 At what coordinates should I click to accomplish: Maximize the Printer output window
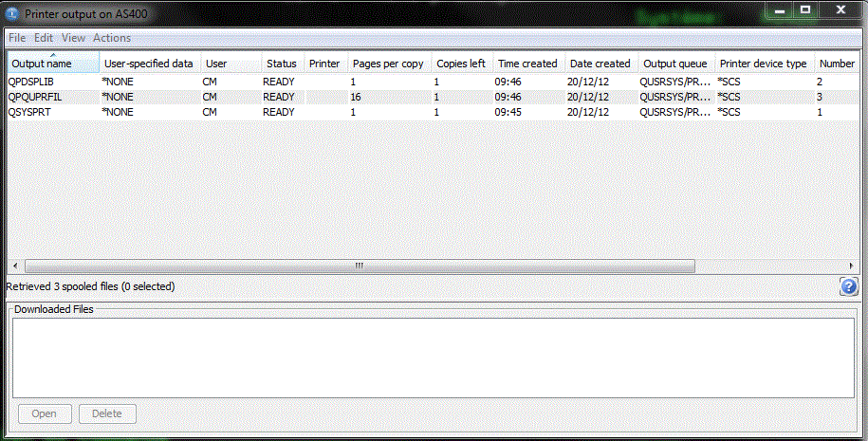[x=805, y=9]
